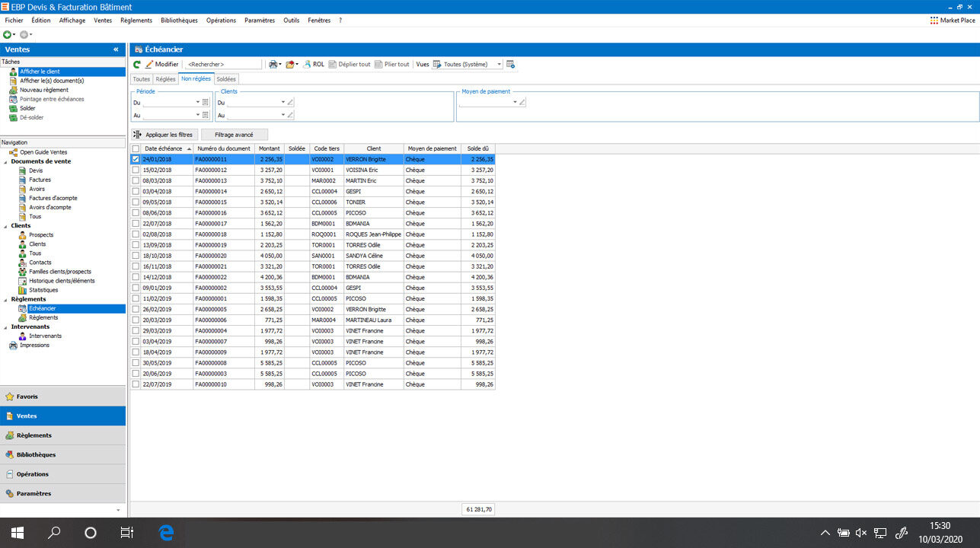Check the row checkbox for FA00000020
The image size is (980, 548).
[136, 256]
